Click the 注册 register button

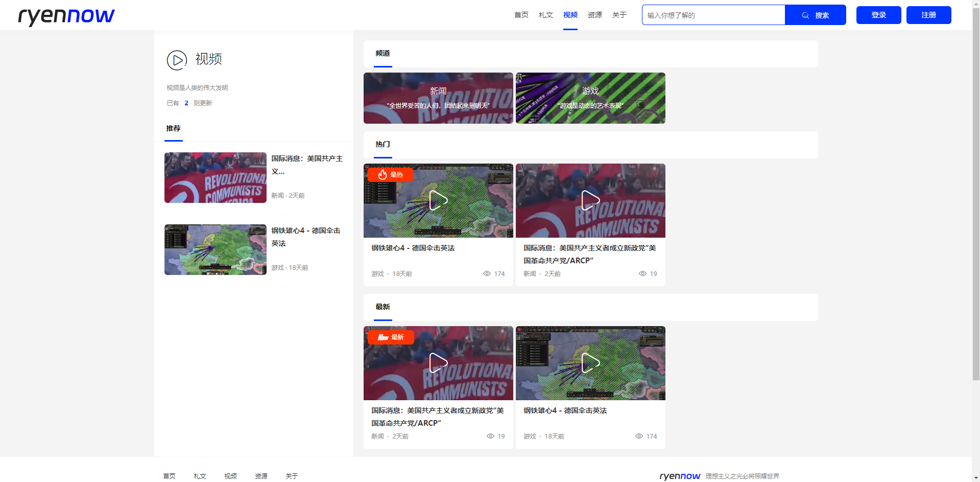tap(929, 15)
